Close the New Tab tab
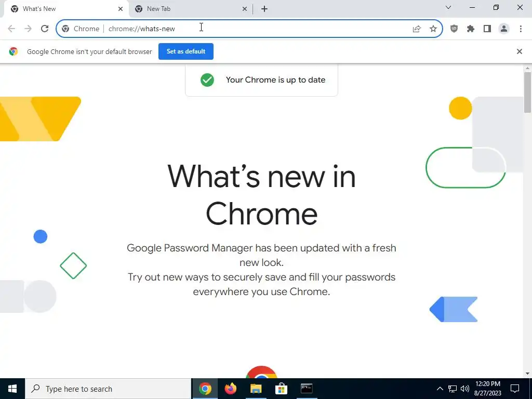This screenshot has width=532, height=399. pyautogui.click(x=245, y=9)
